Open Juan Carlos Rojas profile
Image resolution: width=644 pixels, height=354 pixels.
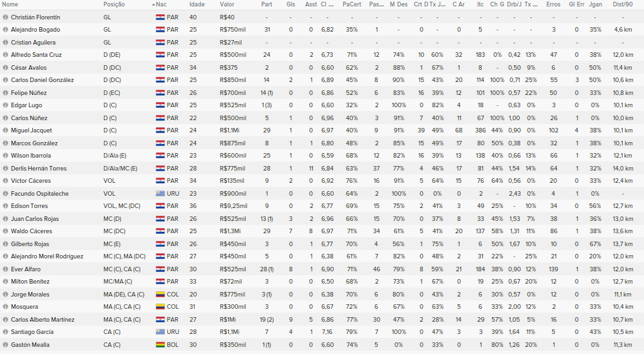(x=35, y=218)
